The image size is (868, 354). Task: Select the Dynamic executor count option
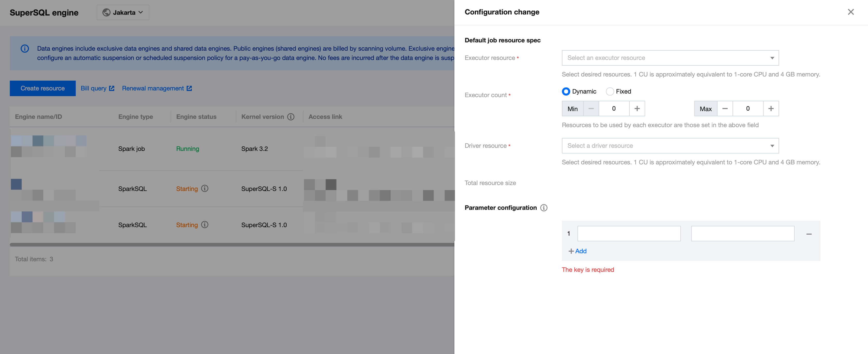click(x=566, y=92)
